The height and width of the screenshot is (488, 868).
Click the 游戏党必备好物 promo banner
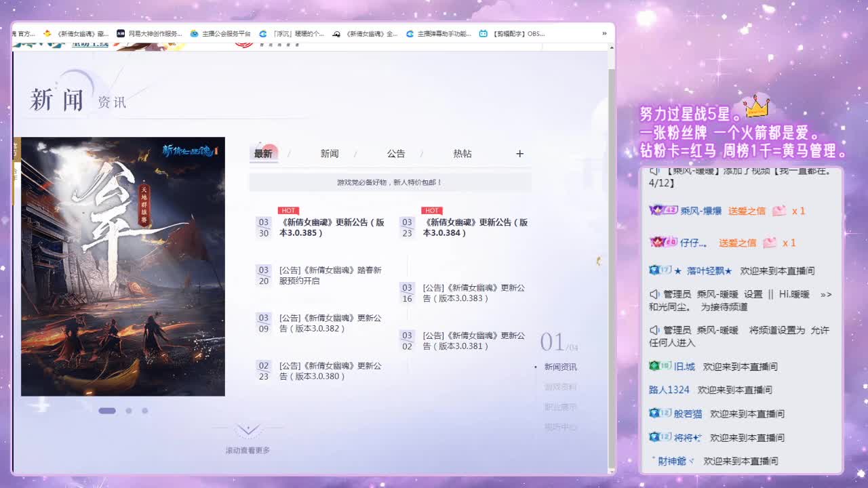(x=390, y=182)
